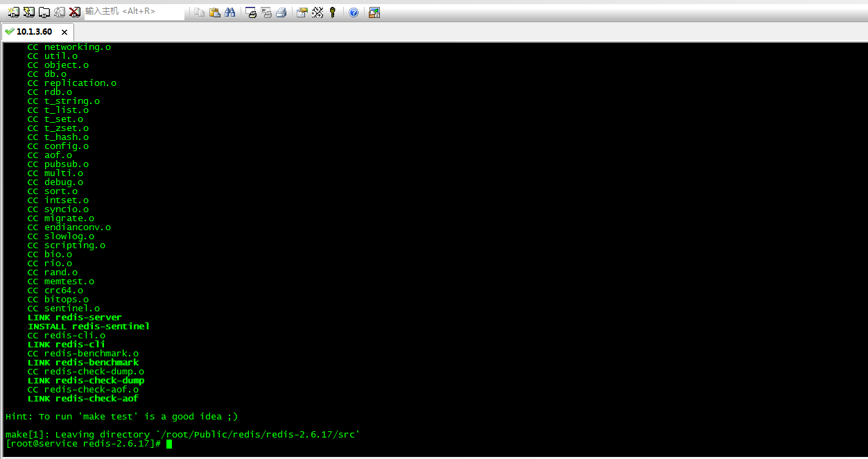Click the Connect session toolbar icon
Screen dimensions: 868x459
13,12
